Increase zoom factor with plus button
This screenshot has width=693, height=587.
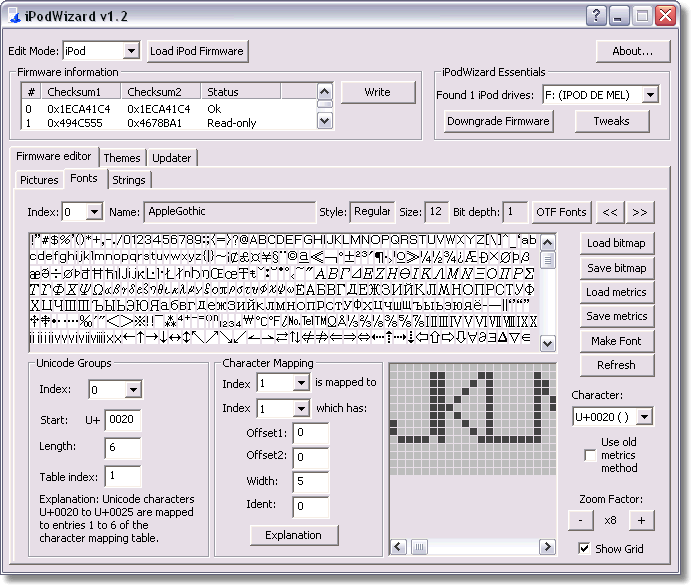point(641,520)
